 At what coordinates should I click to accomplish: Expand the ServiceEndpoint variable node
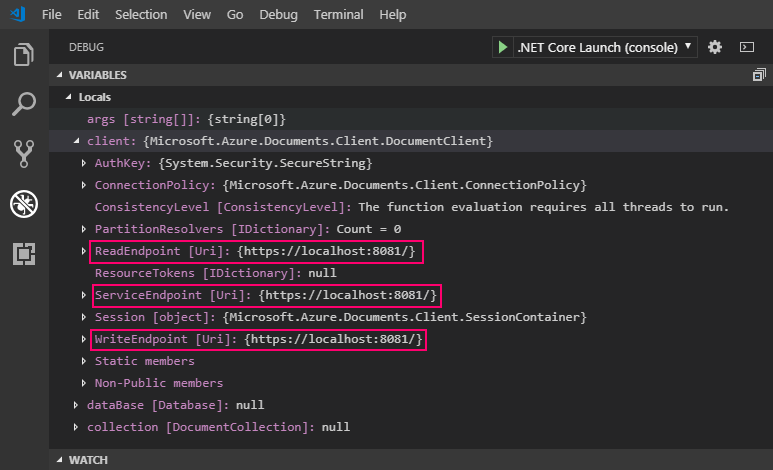point(84,295)
